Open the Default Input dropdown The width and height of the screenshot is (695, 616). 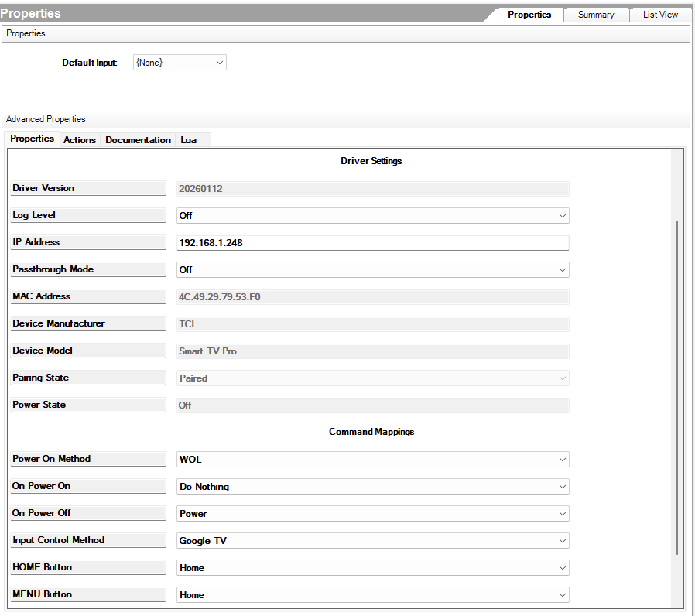(180, 63)
